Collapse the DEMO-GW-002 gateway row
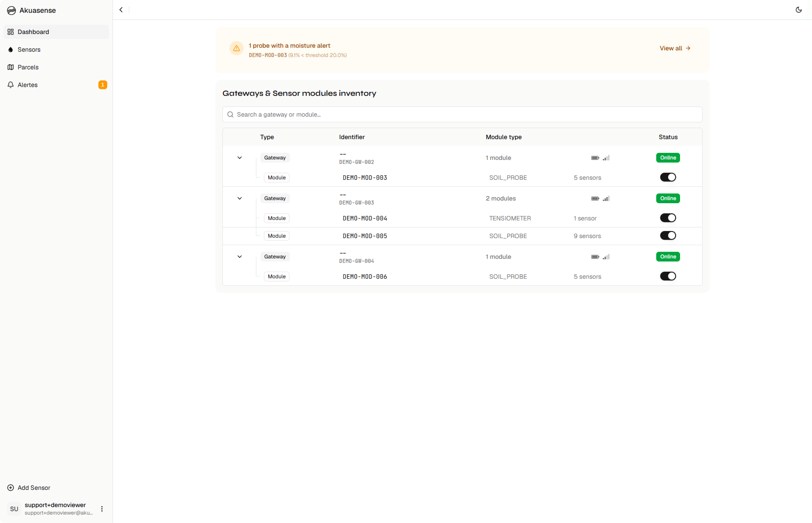Screen dimensions: 812x523 (239, 158)
